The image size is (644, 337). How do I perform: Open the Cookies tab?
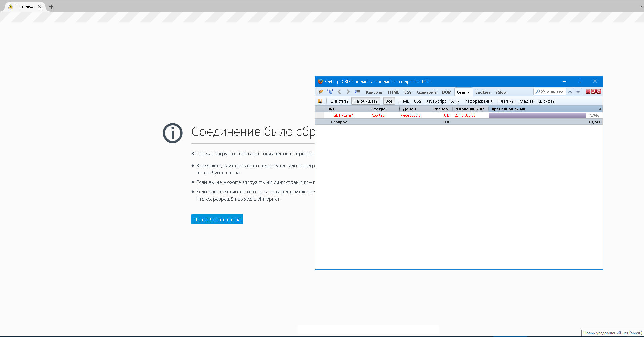click(x=482, y=92)
